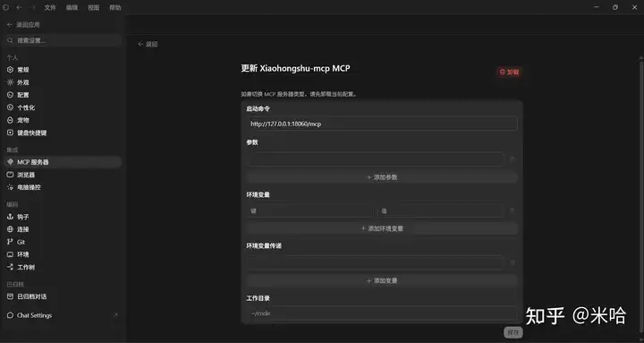This screenshot has width=644, height=343.
Task: Click the 保存 save button
Action: [513, 332]
